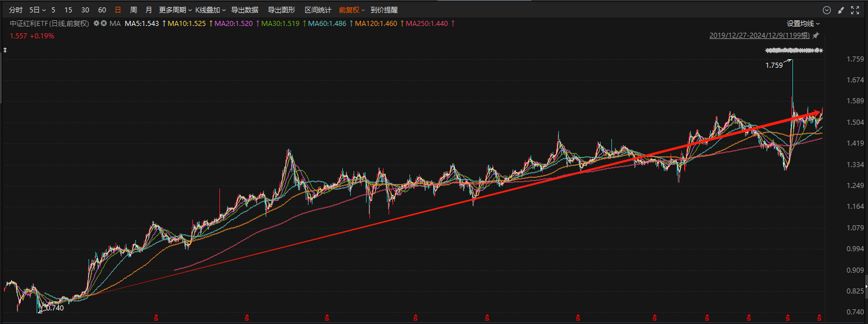
Task: Open the 前复权 adjustment dropdown
Action: [x=352, y=10]
